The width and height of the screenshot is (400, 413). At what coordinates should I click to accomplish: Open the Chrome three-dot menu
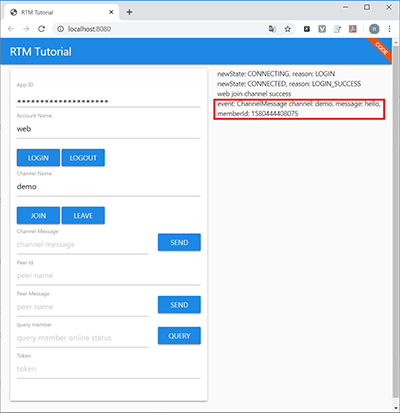(x=389, y=29)
